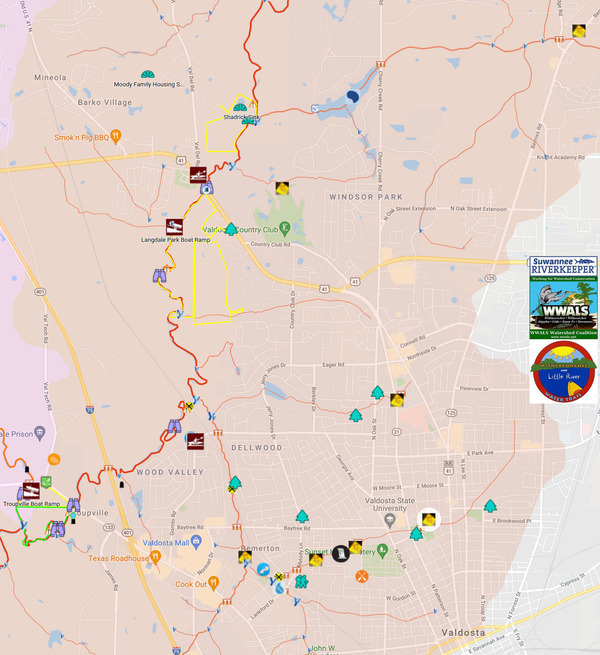The image size is (600, 655).
Task: Click the blue circle icon near Remerton
Action: coord(263,569)
